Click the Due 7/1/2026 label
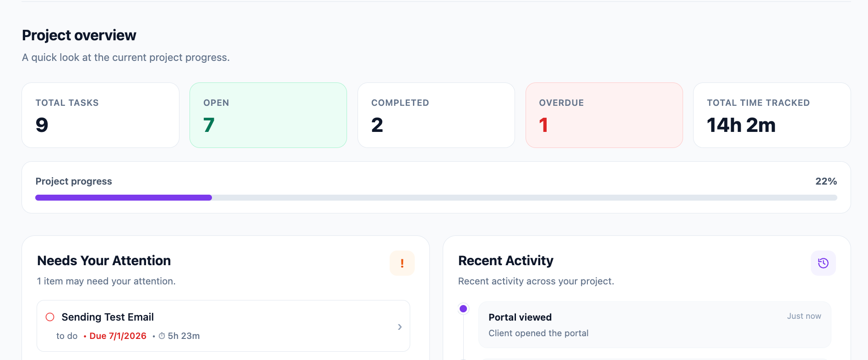This screenshot has height=360, width=868. click(118, 336)
